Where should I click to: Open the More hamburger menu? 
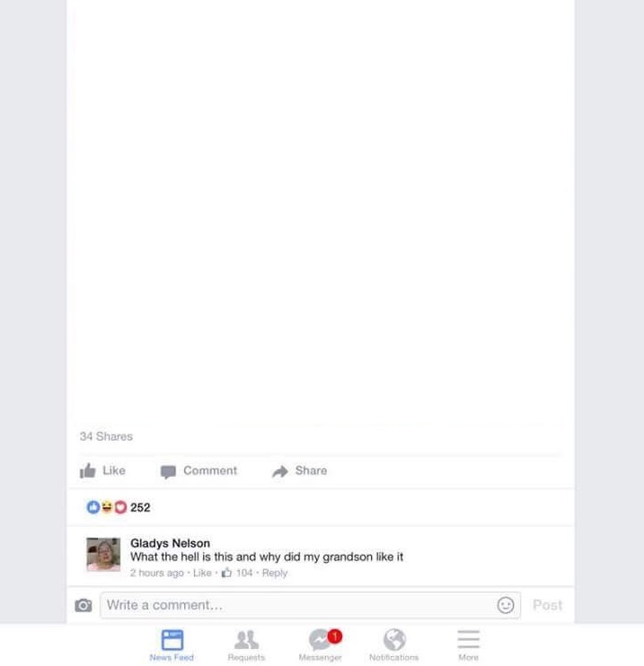(469, 644)
